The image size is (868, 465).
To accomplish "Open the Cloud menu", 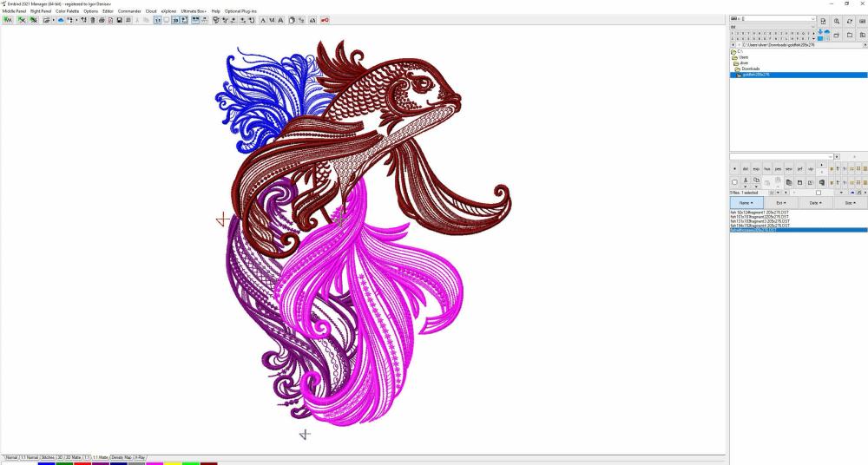I will point(150,11).
